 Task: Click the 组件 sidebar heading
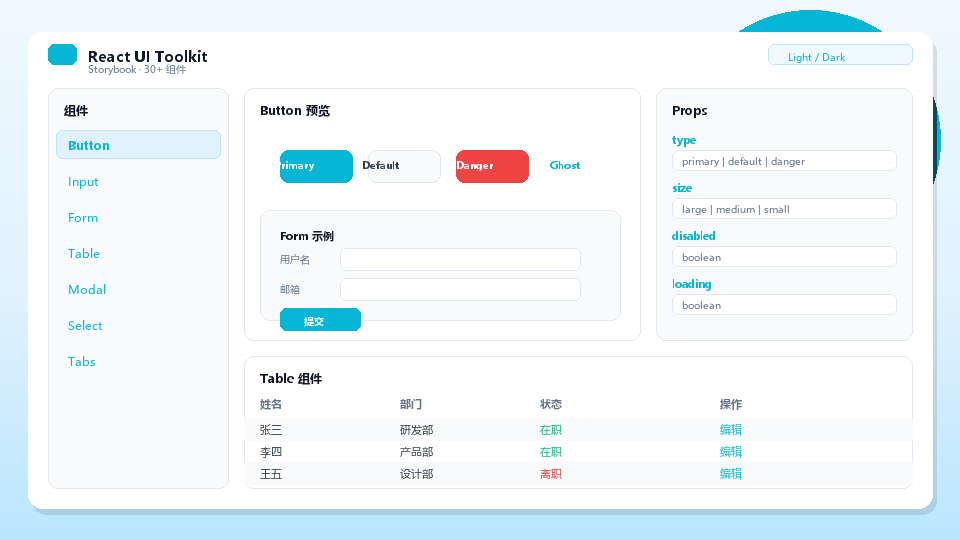(76, 111)
